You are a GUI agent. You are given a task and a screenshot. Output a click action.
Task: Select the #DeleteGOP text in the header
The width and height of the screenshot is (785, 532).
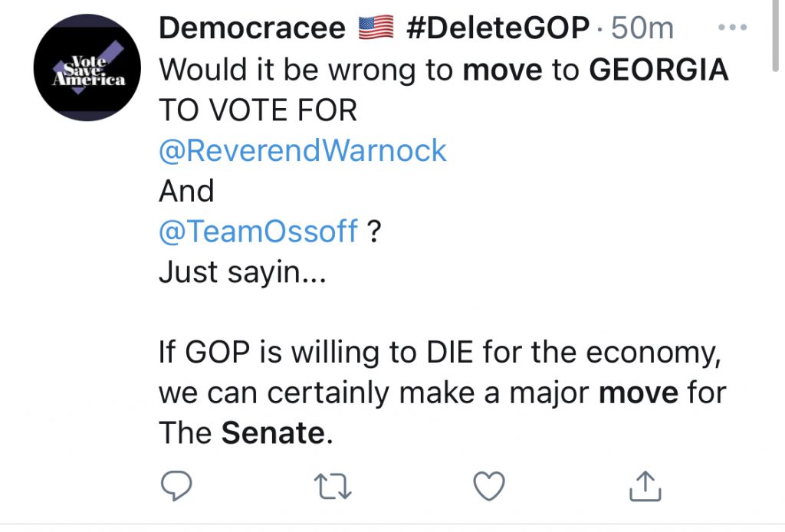(498, 28)
